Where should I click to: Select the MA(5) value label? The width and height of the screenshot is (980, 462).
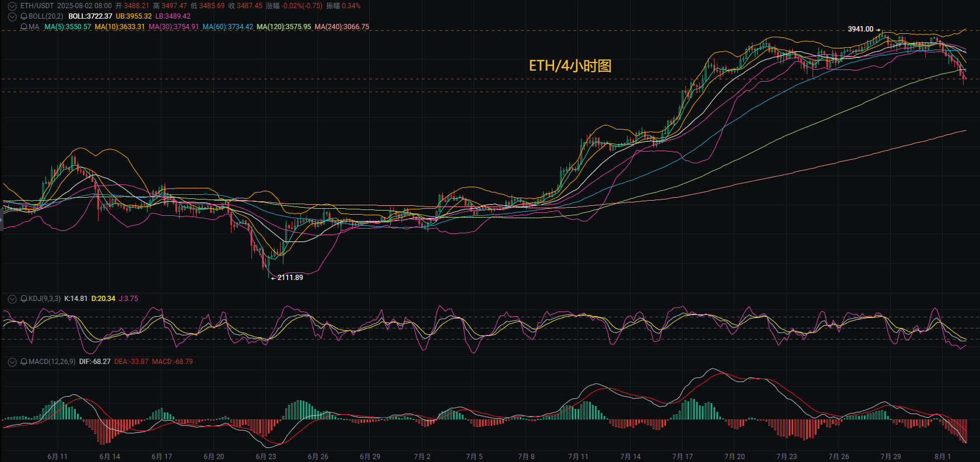(68, 27)
